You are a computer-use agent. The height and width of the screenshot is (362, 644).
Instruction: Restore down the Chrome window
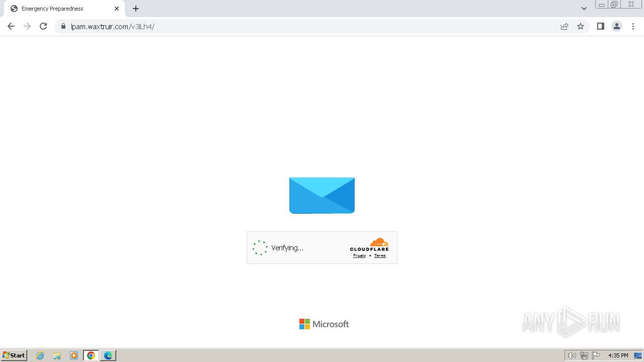[x=614, y=4]
